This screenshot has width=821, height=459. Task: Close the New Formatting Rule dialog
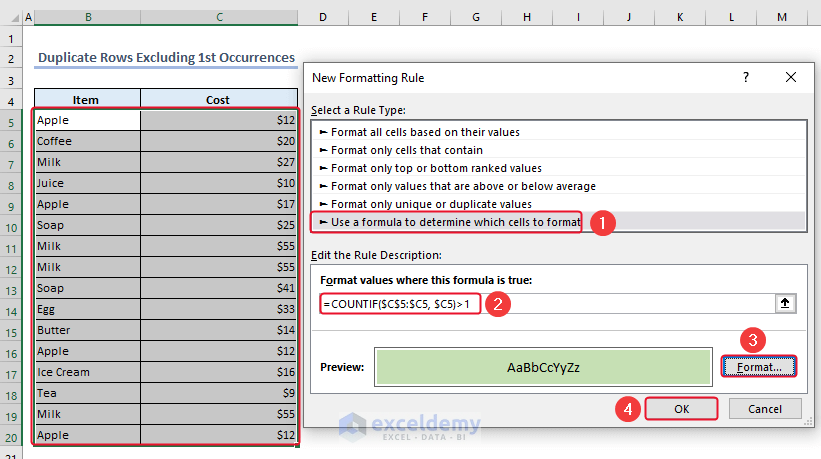(791, 77)
